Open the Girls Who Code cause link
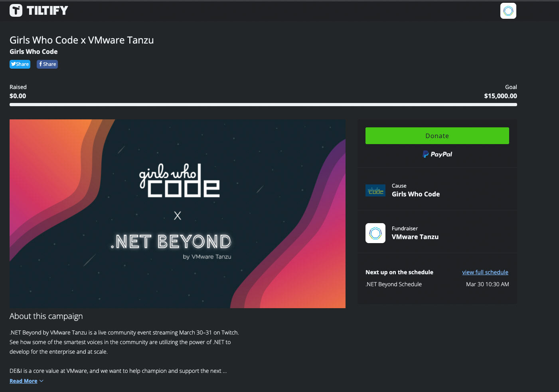This screenshot has height=392, width=559. [416, 194]
